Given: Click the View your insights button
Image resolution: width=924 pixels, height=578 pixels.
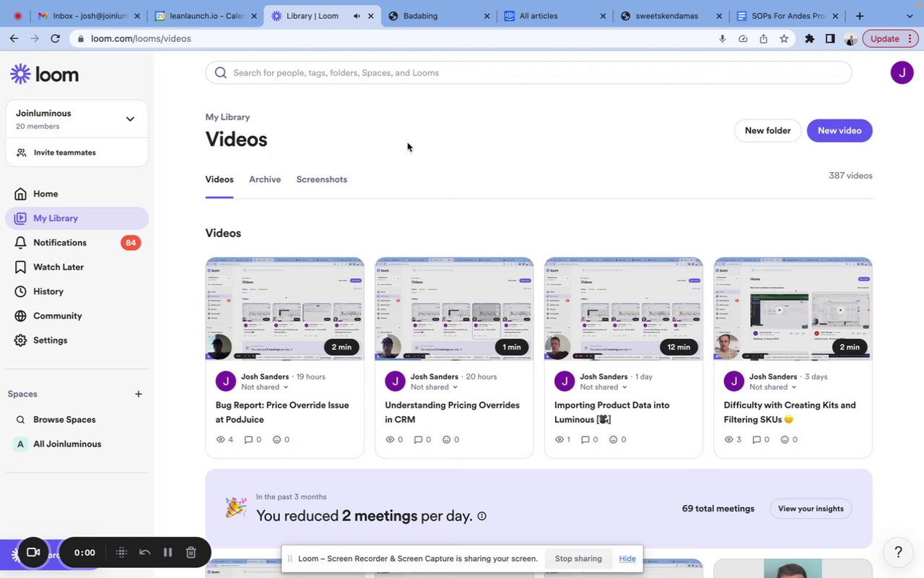Looking at the screenshot, I should pos(811,509).
